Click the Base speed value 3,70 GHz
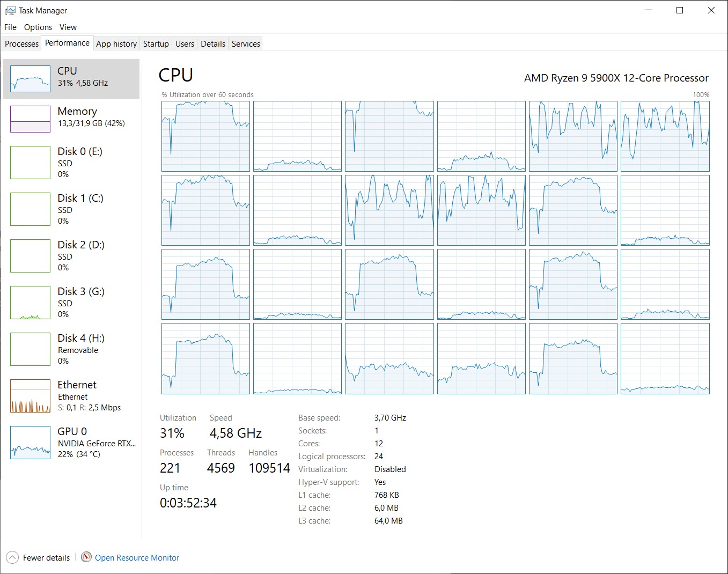 coord(391,418)
